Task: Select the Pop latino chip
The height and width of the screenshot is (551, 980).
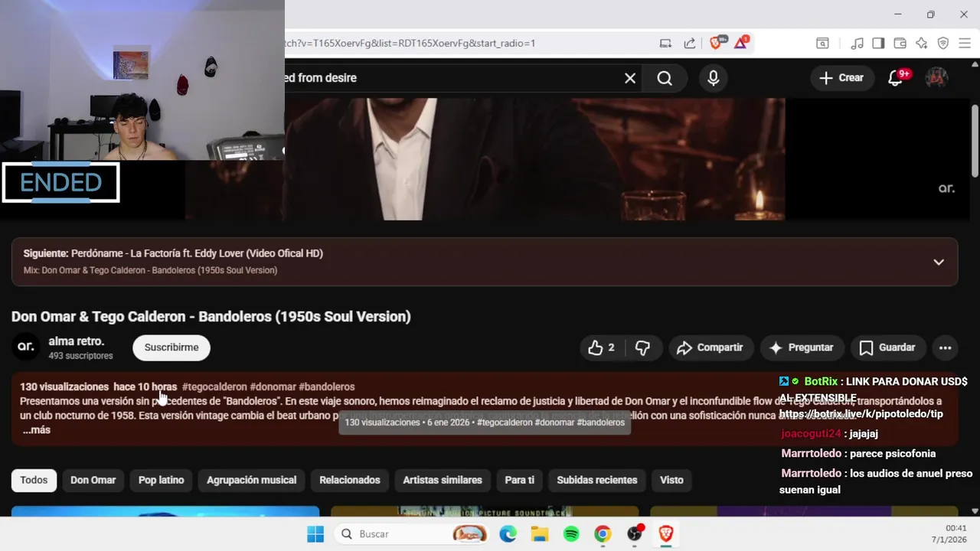Action: [161, 480]
